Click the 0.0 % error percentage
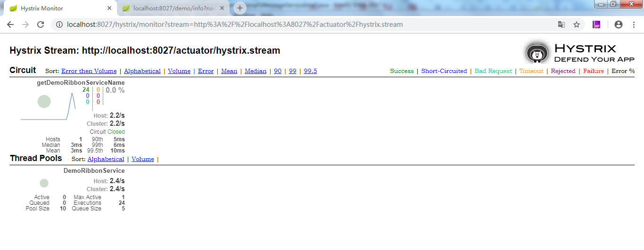The image size is (644, 250). (115, 90)
